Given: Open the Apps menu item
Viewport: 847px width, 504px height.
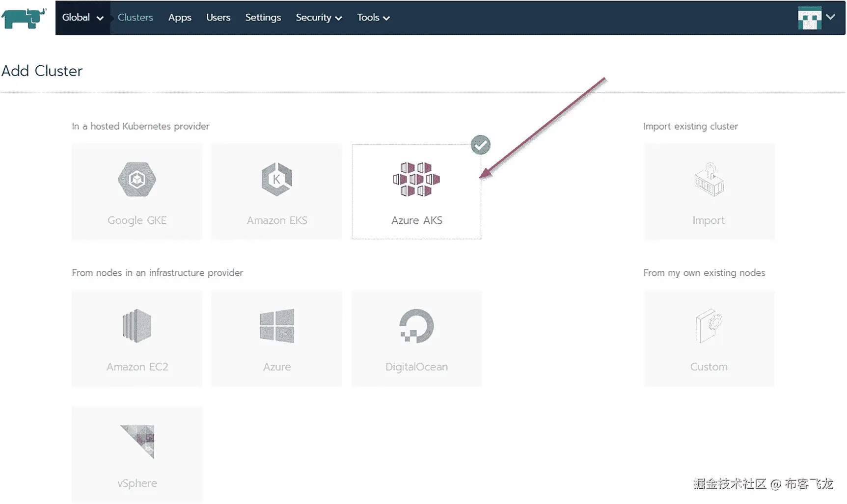Looking at the screenshot, I should click(x=180, y=18).
